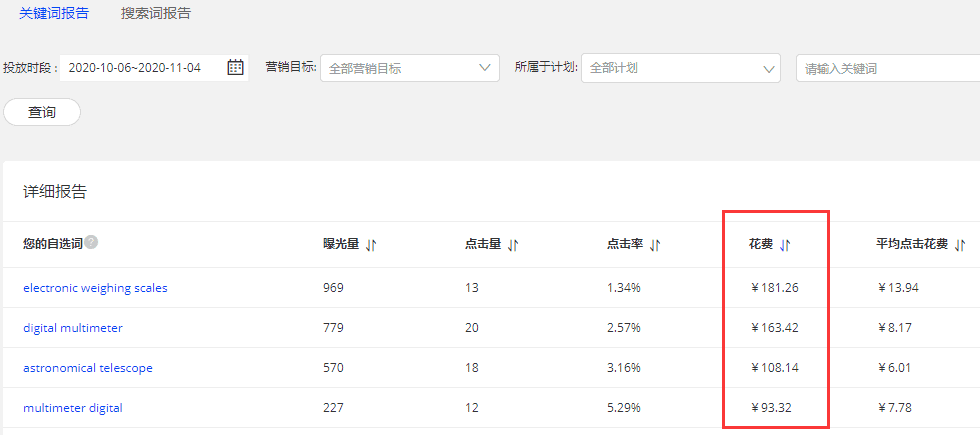
Task: Open keyword digital multimeter link
Action: (x=72, y=328)
